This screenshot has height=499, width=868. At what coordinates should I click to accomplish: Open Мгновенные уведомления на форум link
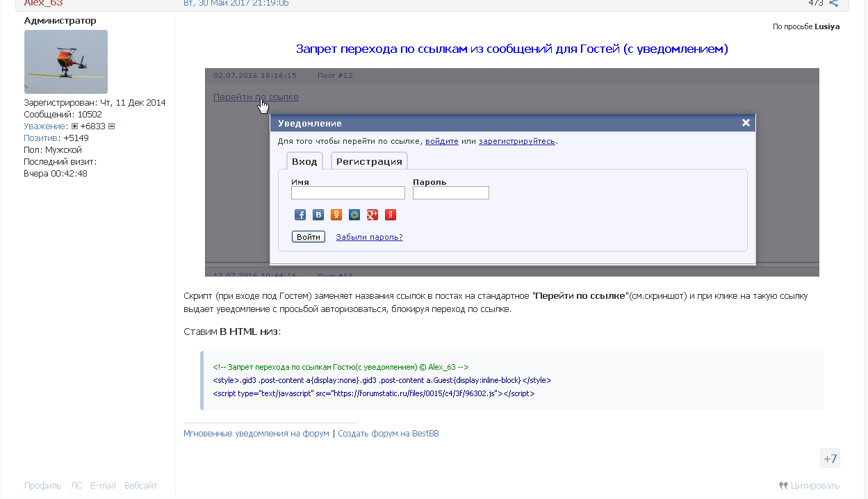(256, 434)
